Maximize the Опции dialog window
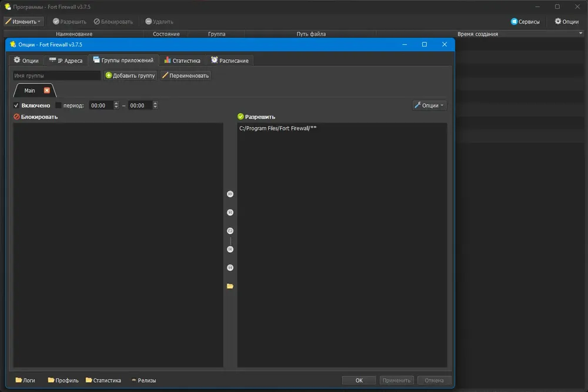 pos(425,44)
